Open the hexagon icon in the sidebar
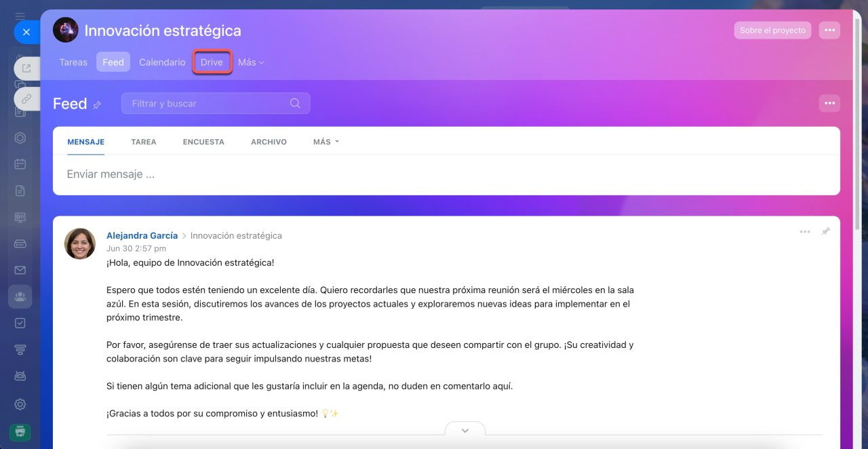The height and width of the screenshot is (449, 868). tap(20, 138)
